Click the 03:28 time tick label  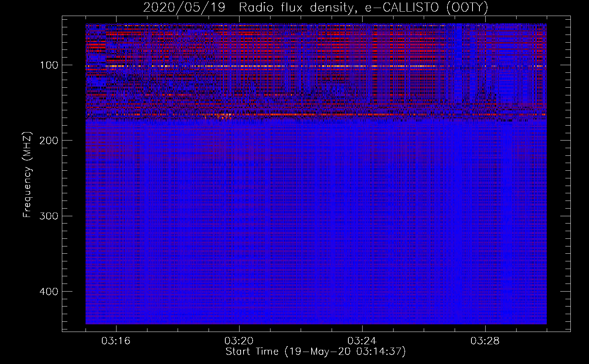[x=485, y=341]
